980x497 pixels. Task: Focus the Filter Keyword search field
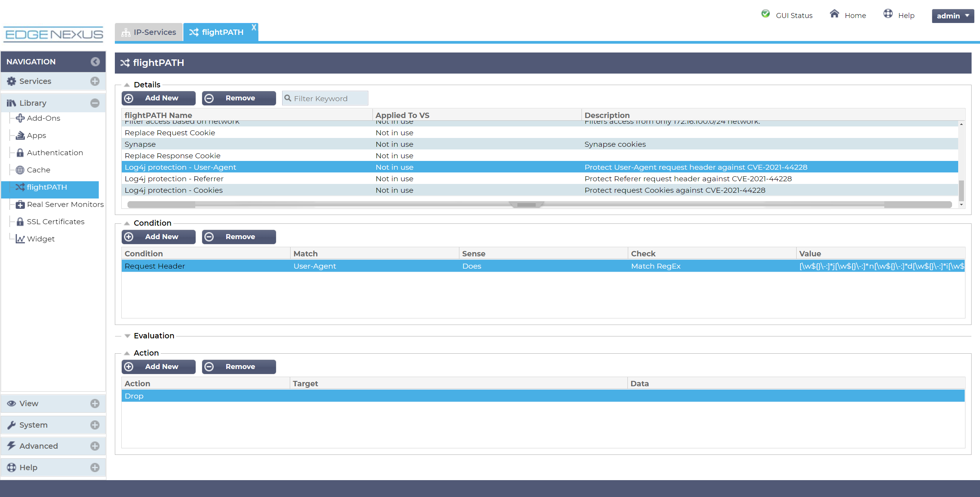click(325, 98)
